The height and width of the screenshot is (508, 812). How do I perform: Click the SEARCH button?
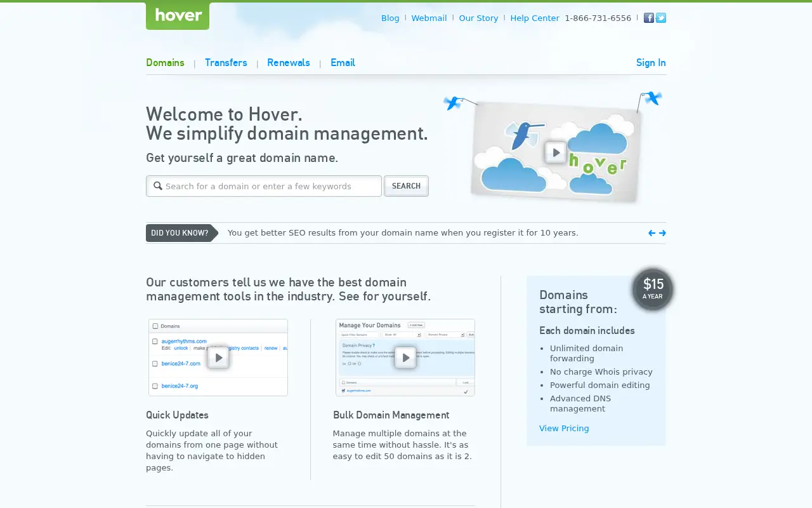[x=406, y=186]
